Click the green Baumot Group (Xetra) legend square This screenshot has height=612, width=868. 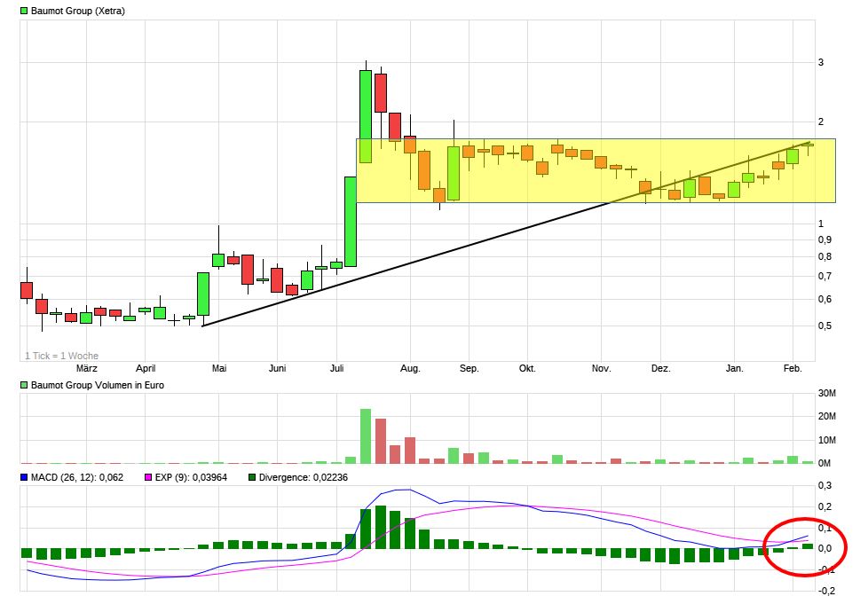click(24, 11)
